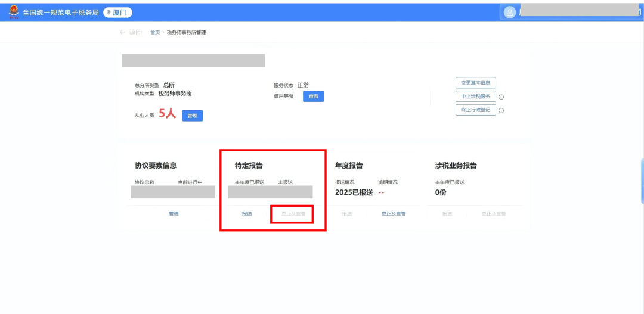Click the tax bureau emblem logo
This screenshot has width=644, height=314.
(x=14, y=13)
